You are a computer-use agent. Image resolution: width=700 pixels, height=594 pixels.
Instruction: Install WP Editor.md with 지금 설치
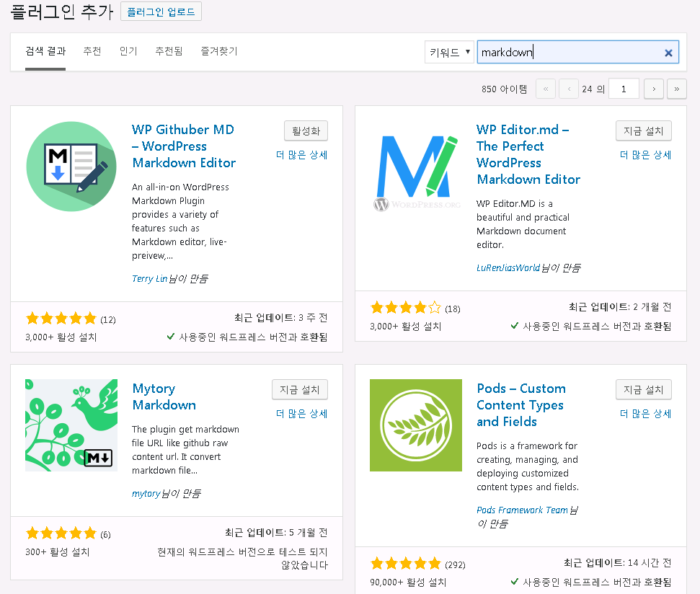tap(643, 130)
